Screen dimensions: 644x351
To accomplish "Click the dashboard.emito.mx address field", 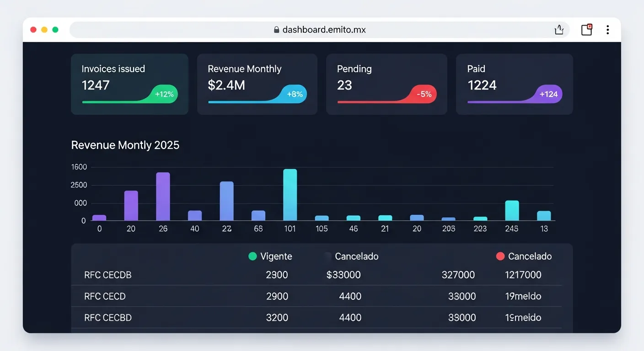I will pos(324,30).
